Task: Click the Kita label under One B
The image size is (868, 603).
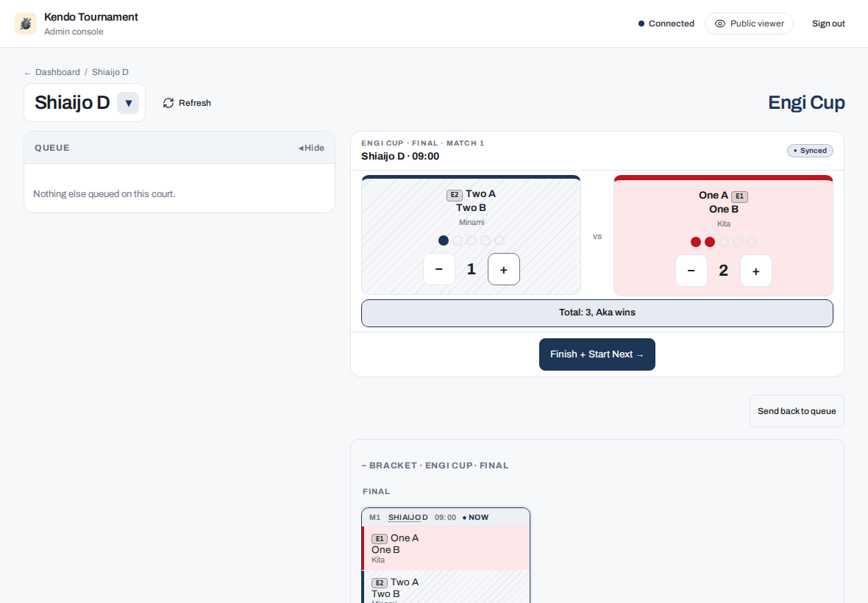Action: pos(724,224)
